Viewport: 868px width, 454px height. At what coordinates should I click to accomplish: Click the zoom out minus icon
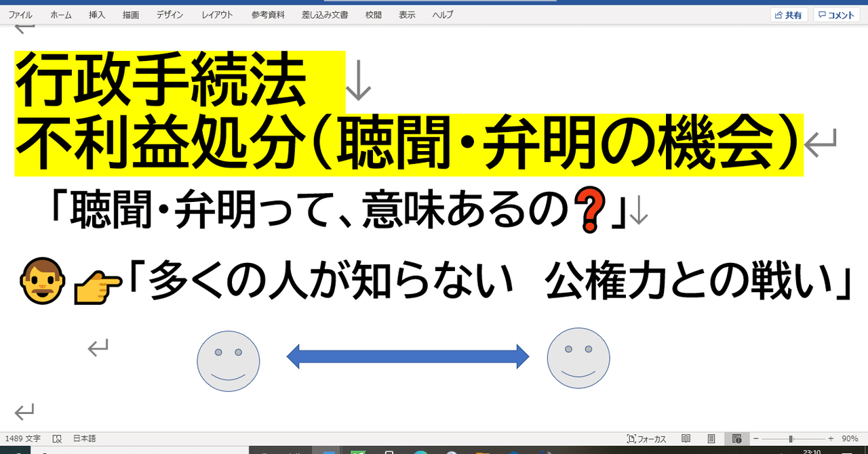coord(756,438)
